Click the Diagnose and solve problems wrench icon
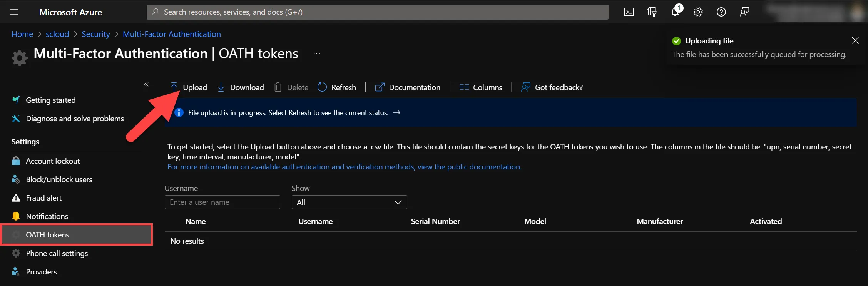This screenshot has height=286, width=868. [x=16, y=119]
